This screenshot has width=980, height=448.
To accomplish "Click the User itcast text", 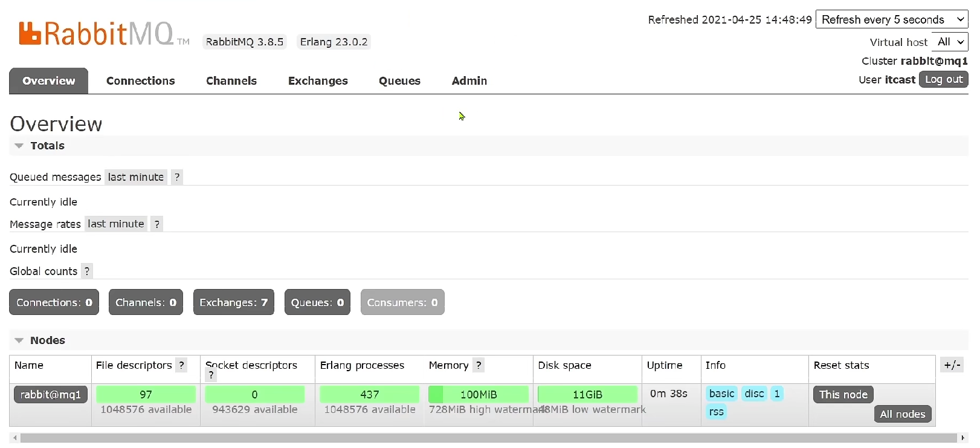I will 887,80.
